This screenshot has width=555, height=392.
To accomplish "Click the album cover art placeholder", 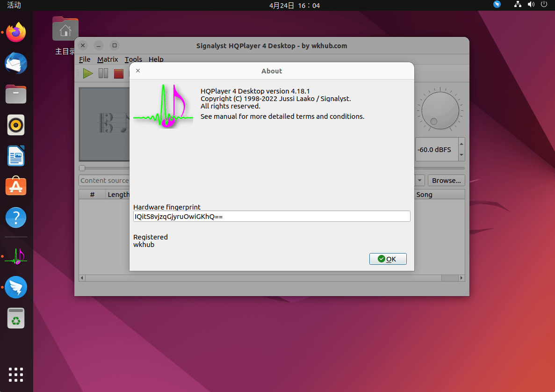I will coord(104,124).
